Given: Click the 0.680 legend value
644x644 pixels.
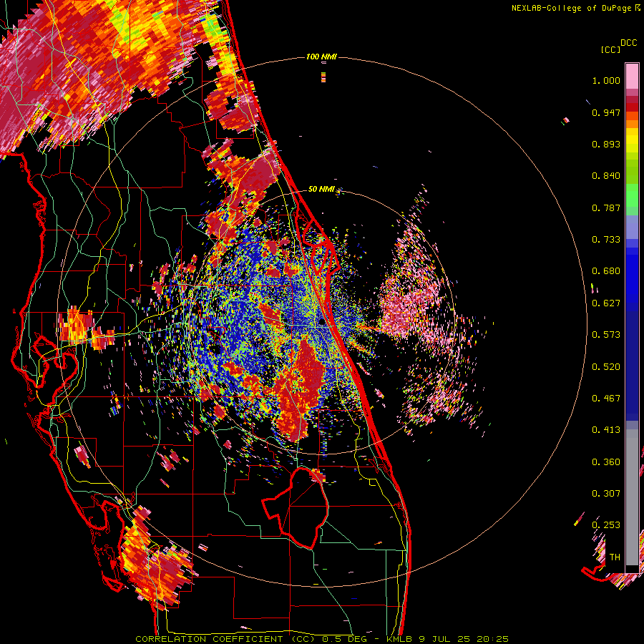Looking at the screenshot, I should [606, 271].
